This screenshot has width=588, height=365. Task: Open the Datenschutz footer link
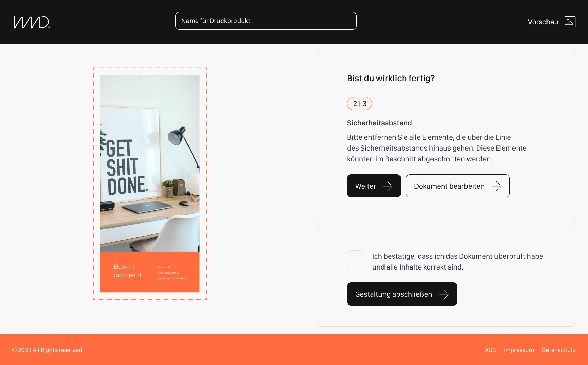click(x=559, y=350)
